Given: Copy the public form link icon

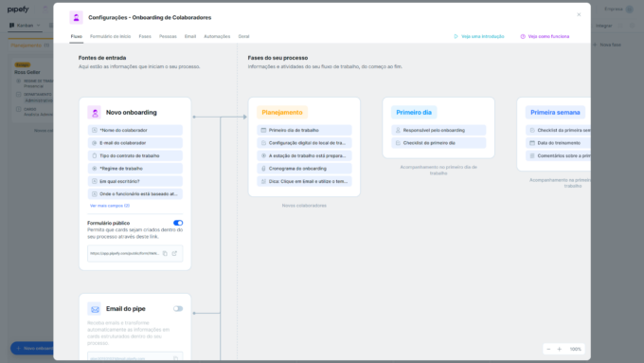Looking at the screenshot, I should (x=165, y=254).
